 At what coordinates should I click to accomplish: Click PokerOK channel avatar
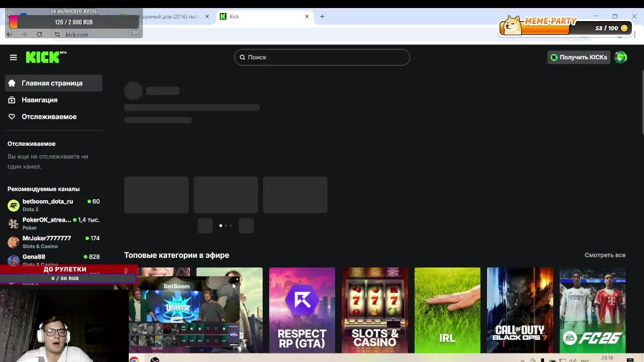pos(14,224)
